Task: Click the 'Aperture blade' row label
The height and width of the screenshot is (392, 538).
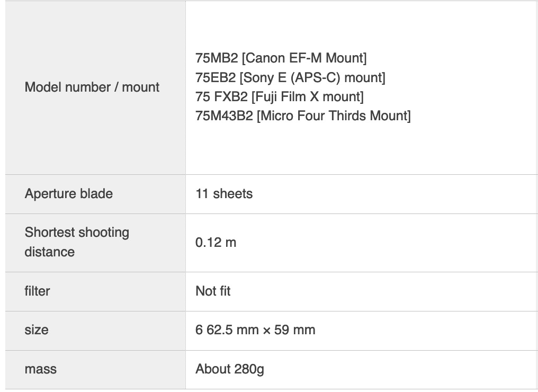Action: pyautogui.click(x=69, y=194)
